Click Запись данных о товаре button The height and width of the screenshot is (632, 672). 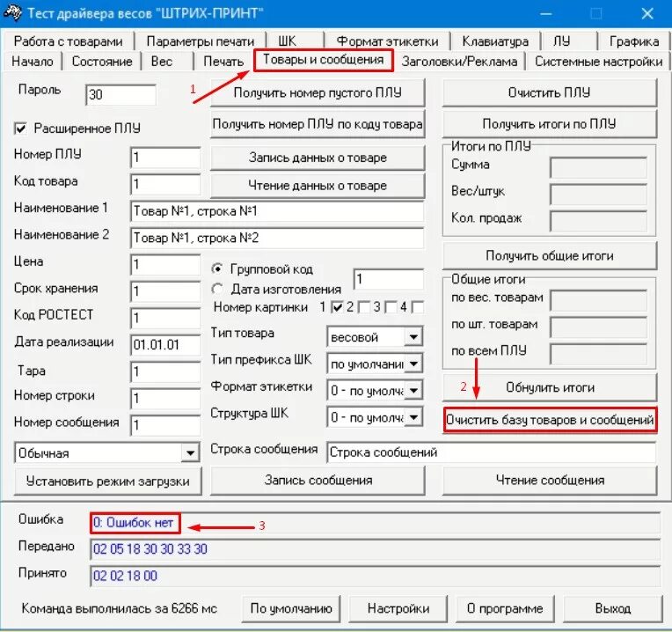point(318,158)
